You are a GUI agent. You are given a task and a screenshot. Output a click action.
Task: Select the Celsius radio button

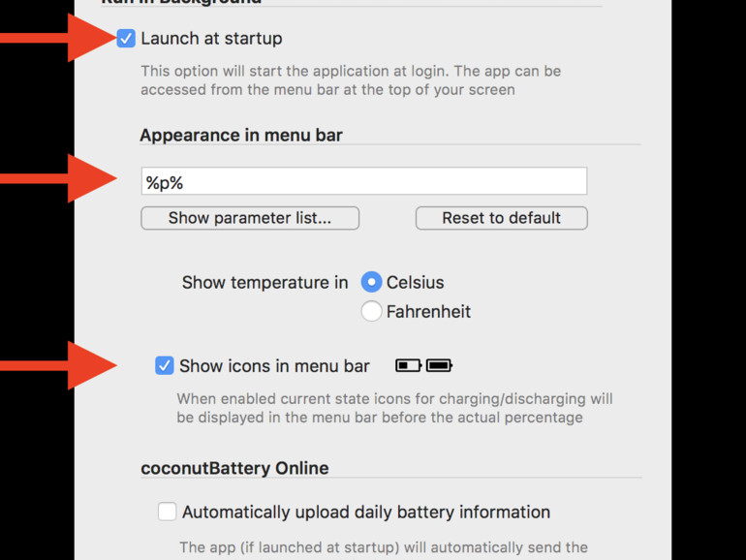[371, 282]
